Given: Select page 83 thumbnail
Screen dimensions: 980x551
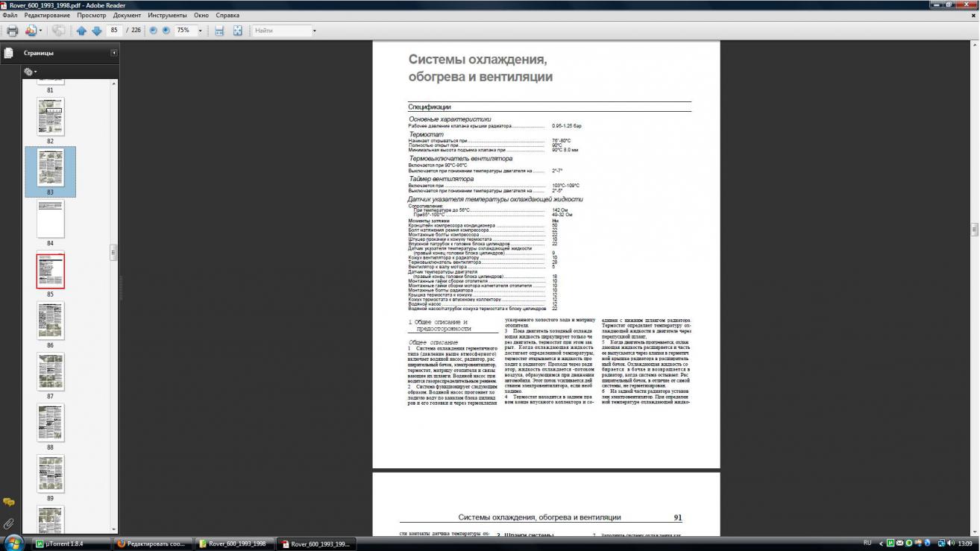Looking at the screenshot, I should pos(50,168).
